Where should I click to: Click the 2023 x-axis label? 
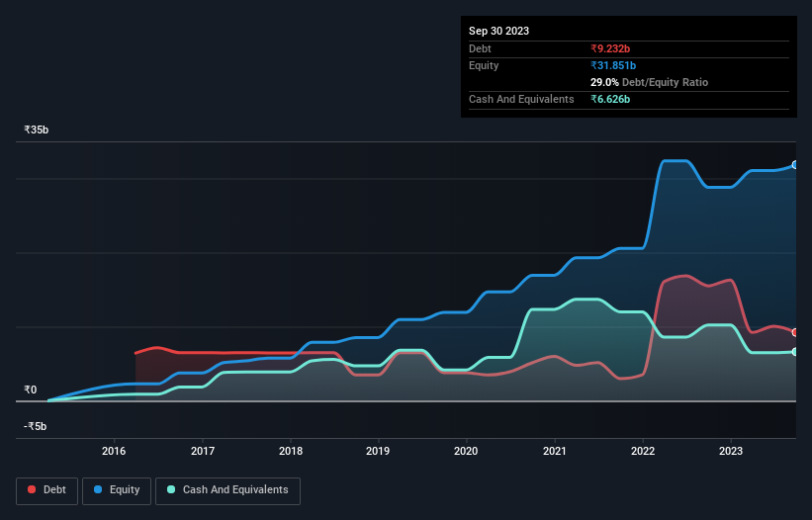pyautogui.click(x=731, y=451)
